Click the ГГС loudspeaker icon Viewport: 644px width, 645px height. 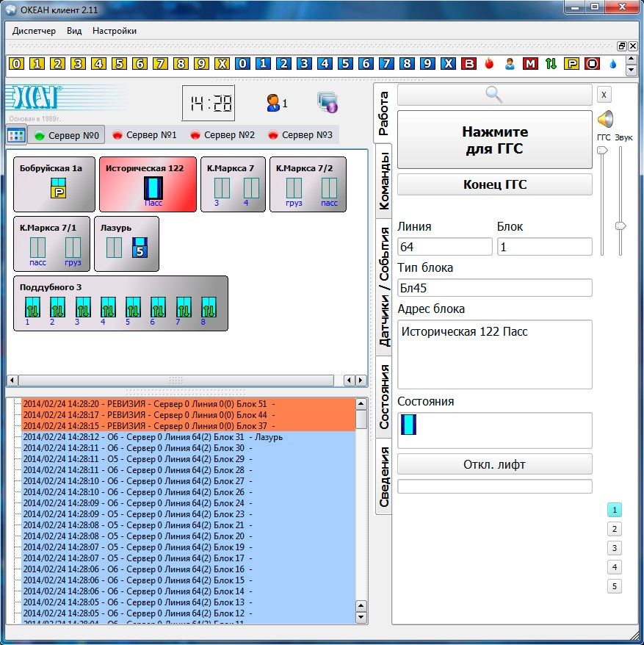pyautogui.click(x=604, y=119)
